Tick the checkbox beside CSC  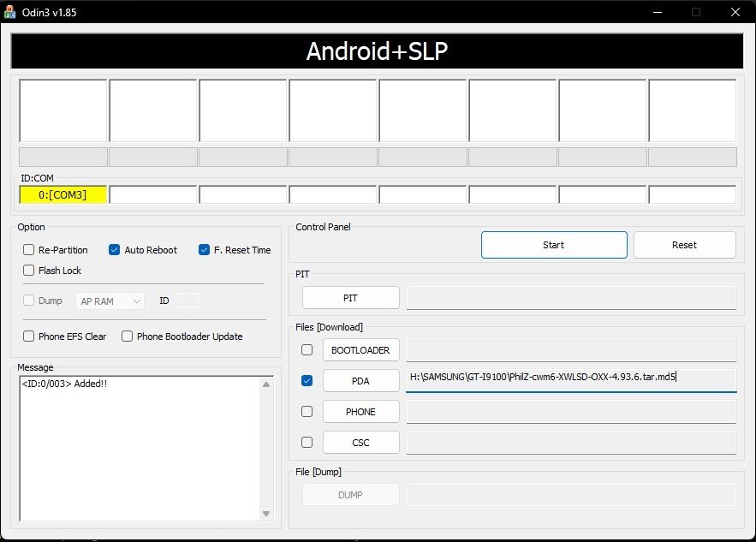307,443
